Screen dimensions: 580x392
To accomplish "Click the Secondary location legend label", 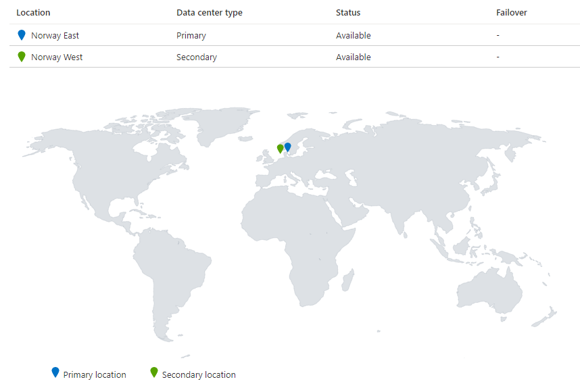I will click(x=199, y=374).
